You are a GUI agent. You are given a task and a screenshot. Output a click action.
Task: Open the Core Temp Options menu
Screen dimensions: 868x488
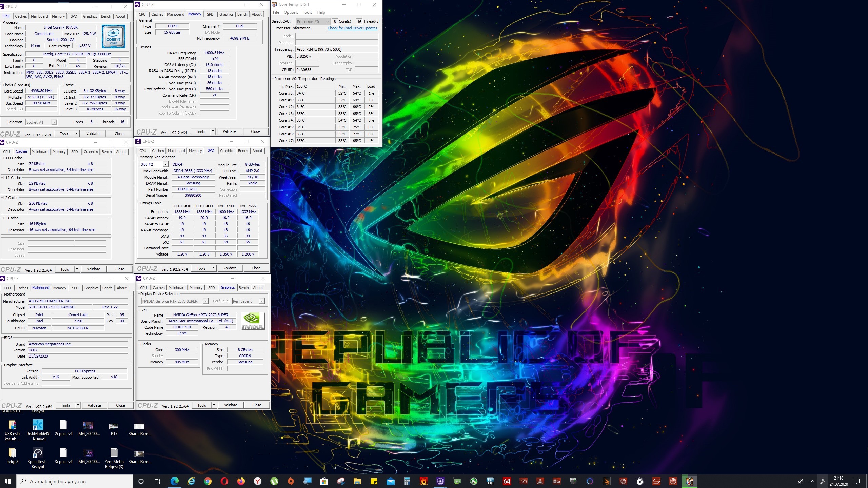(291, 12)
